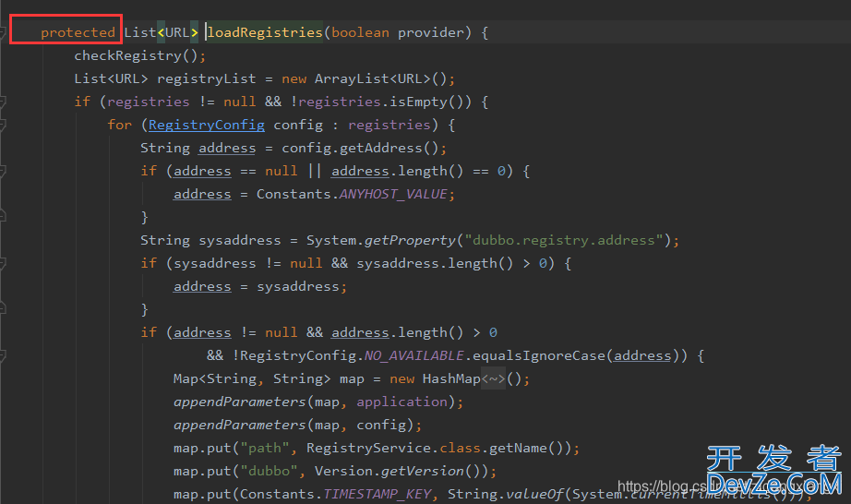Click 'String sysaddress' declaration
Viewport: 851px width, 504px height.
coord(210,240)
